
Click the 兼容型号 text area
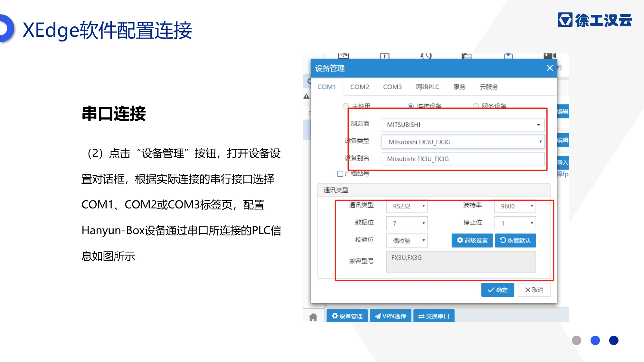(x=461, y=262)
